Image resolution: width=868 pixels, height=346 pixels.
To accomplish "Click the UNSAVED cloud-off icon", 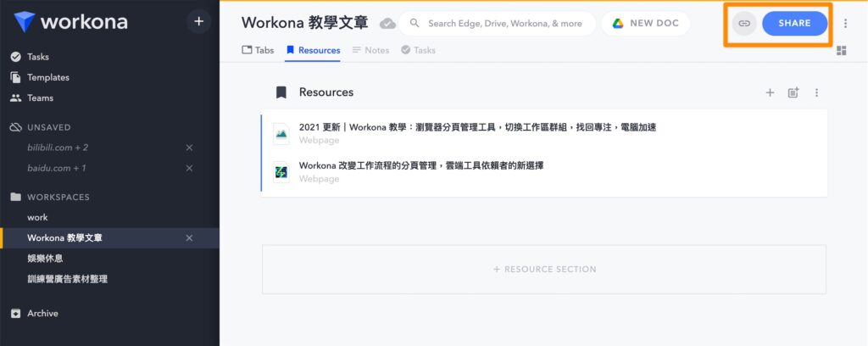I will pyautogui.click(x=15, y=127).
